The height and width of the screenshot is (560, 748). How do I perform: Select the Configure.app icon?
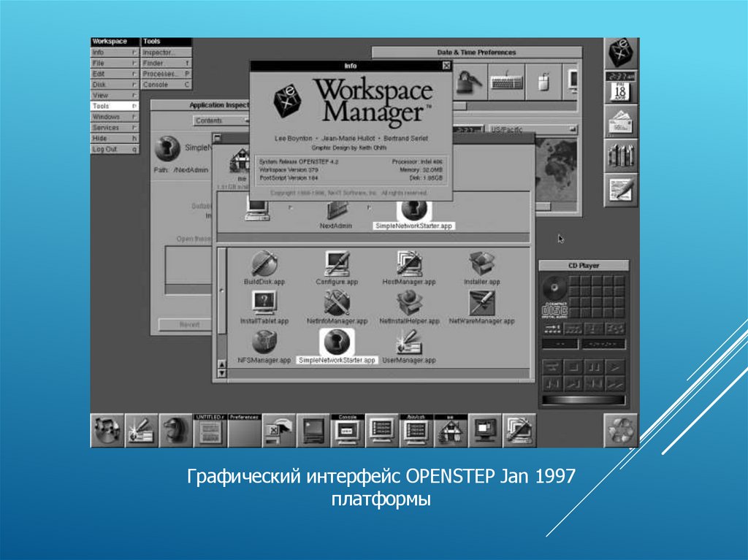[337, 264]
